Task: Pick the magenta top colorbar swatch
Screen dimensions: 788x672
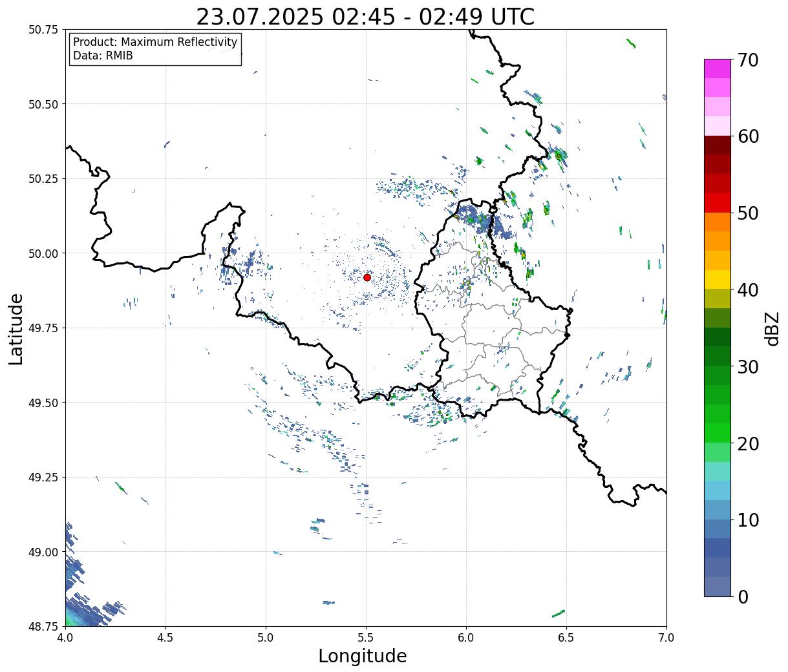Action: (718, 68)
